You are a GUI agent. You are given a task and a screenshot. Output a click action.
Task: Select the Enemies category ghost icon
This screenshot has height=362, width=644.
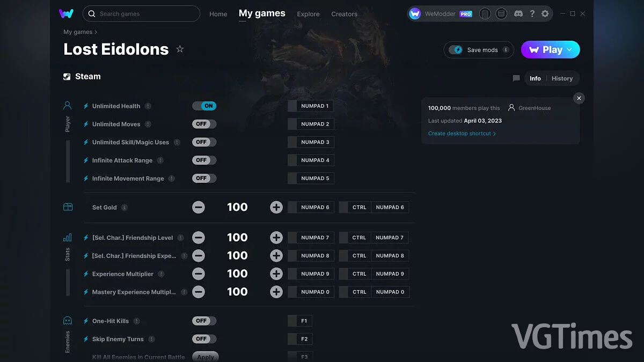(x=68, y=321)
